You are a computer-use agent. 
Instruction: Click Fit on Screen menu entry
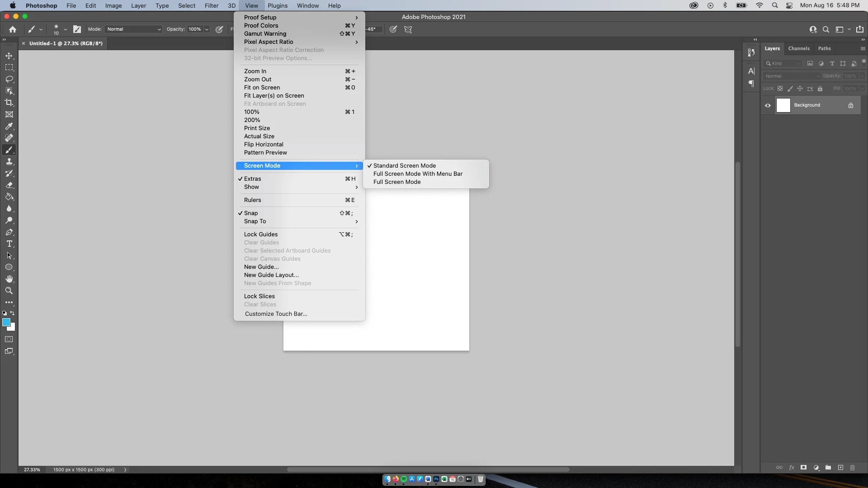[262, 87]
